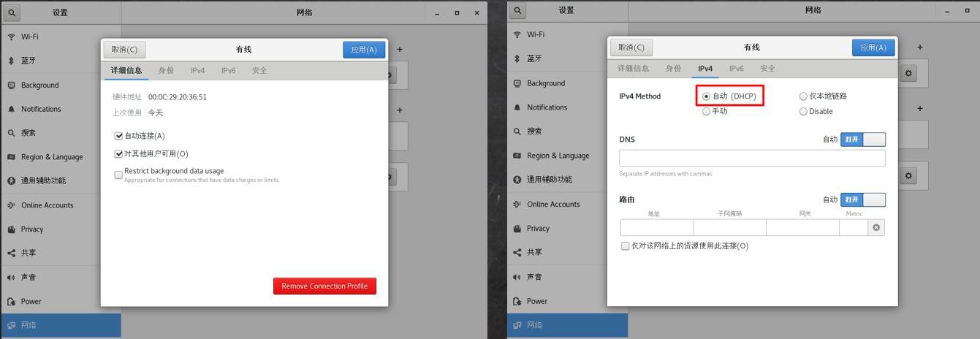Select the 手动 IPv4 method radio button
Image resolution: width=980 pixels, height=339 pixels.
706,112
